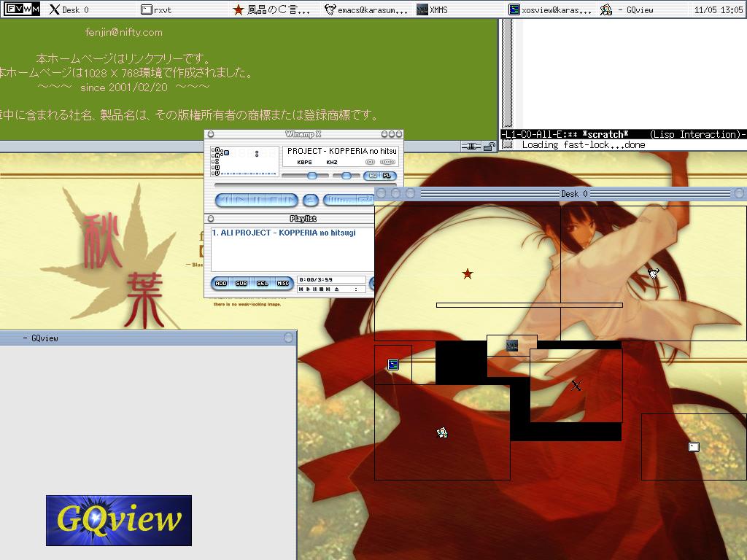
Task: Click the rxvt terminal icon in pager
Action: pyautogui.click(x=694, y=447)
